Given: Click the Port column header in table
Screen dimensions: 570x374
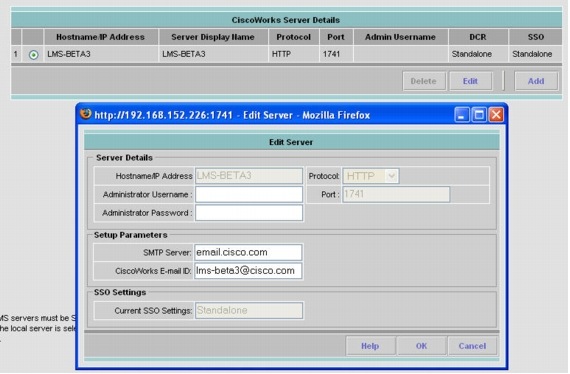Looking at the screenshot, I should coord(336,37).
